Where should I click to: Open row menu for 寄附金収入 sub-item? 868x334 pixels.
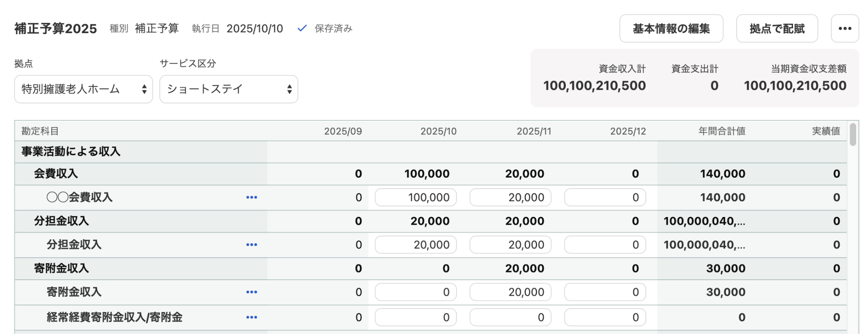[x=252, y=292]
